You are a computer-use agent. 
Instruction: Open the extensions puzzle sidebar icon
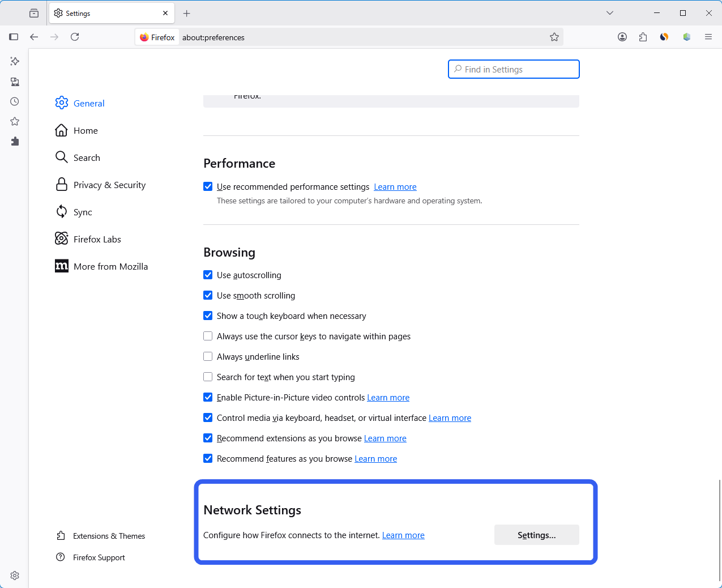tap(15, 141)
